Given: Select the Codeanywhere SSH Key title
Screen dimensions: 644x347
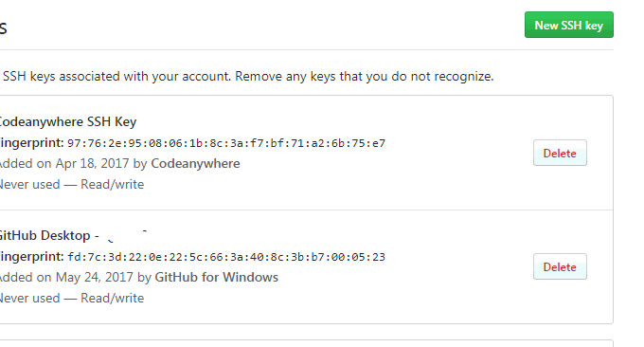Looking at the screenshot, I should pyautogui.click(x=68, y=121).
